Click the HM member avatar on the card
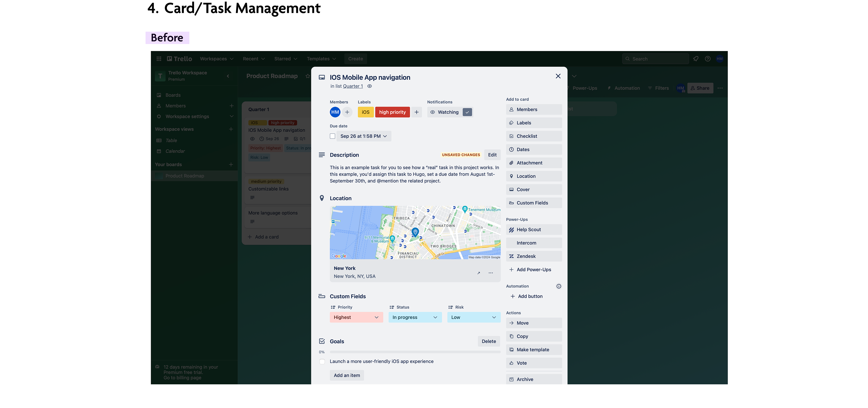868x408 pixels. [x=335, y=112]
